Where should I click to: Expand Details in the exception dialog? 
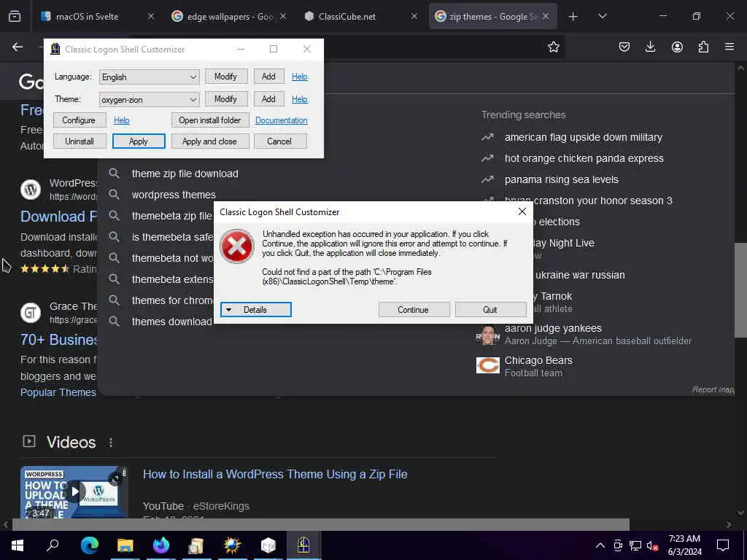(x=256, y=309)
